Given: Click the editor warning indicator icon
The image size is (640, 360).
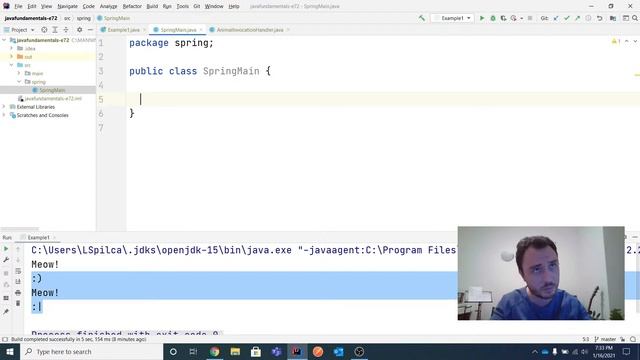Looking at the screenshot, I should click(x=616, y=41).
